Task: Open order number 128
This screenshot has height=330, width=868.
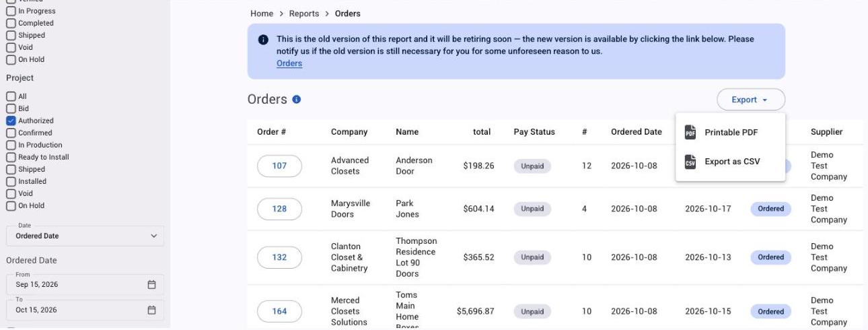Action: [x=279, y=209]
